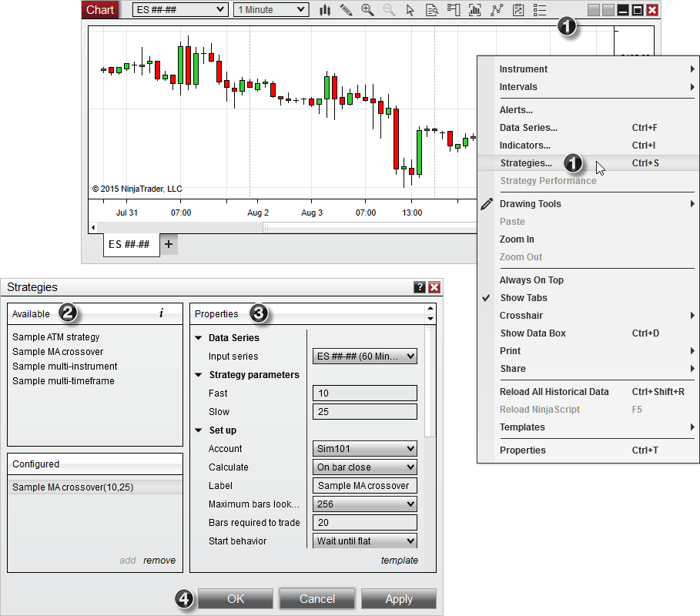The image size is (700, 616).
Task: Open the Calculate 'On bar close' dropdown
Action: tap(366, 467)
